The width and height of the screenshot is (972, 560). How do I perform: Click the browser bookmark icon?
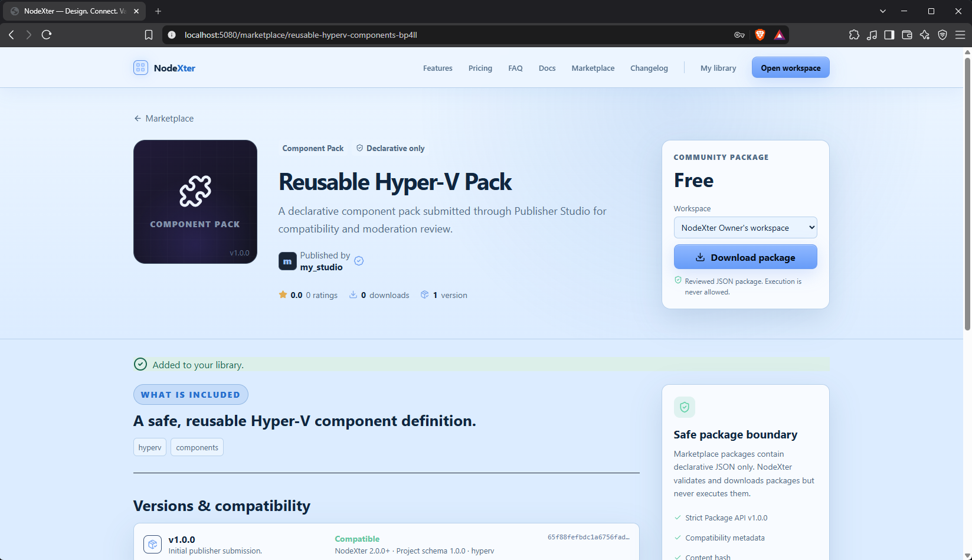tap(149, 35)
